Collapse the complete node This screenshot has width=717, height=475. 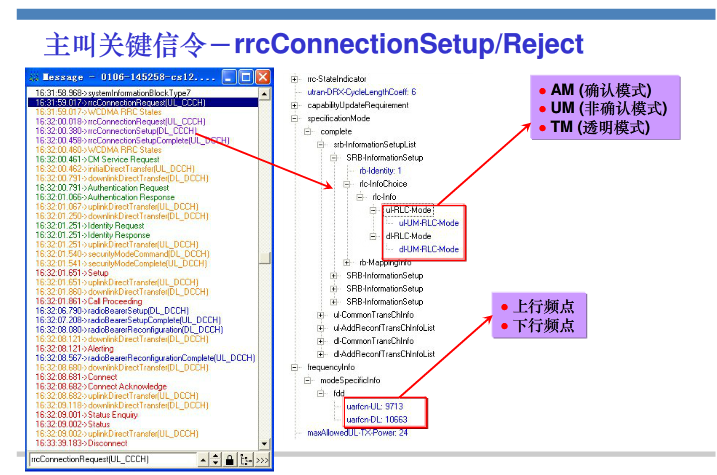pos(308,132)
